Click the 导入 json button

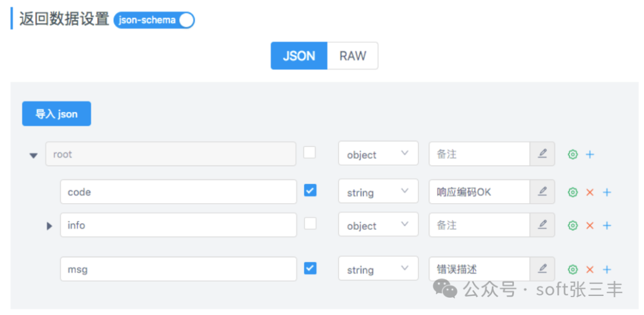57,114
